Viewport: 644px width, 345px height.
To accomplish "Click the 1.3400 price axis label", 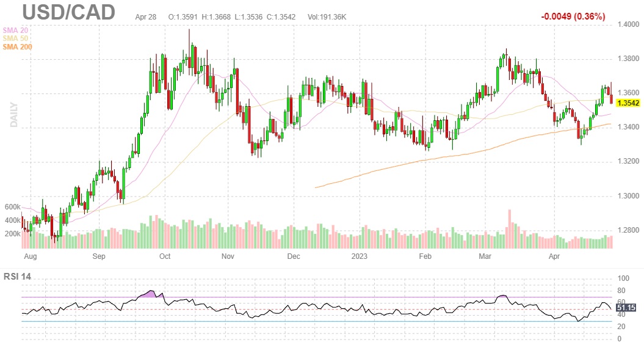I will click(628, 127).
